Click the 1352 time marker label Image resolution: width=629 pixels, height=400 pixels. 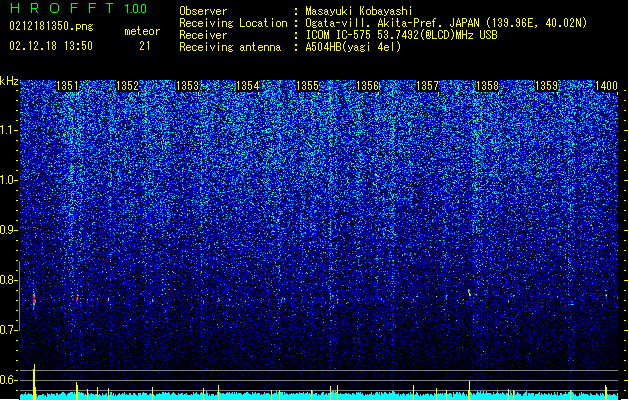[x=127, y=86]
